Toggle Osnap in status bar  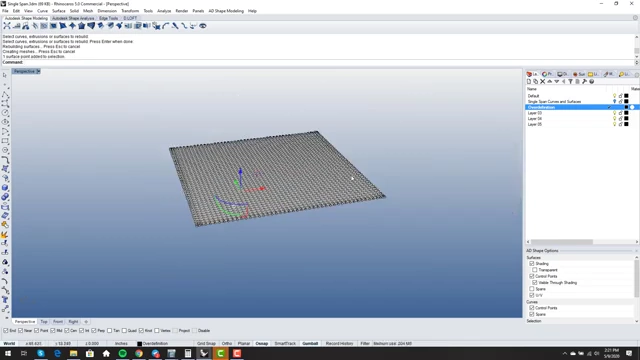262,344
